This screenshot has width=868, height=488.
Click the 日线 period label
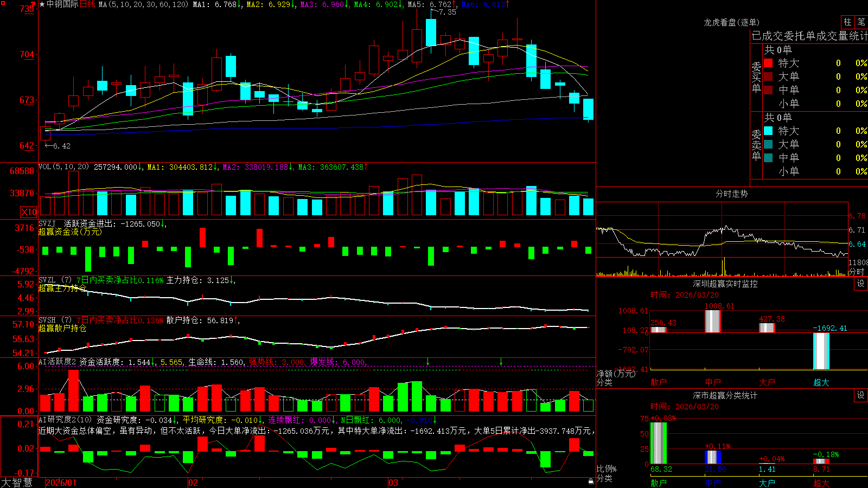click(87, 4)
